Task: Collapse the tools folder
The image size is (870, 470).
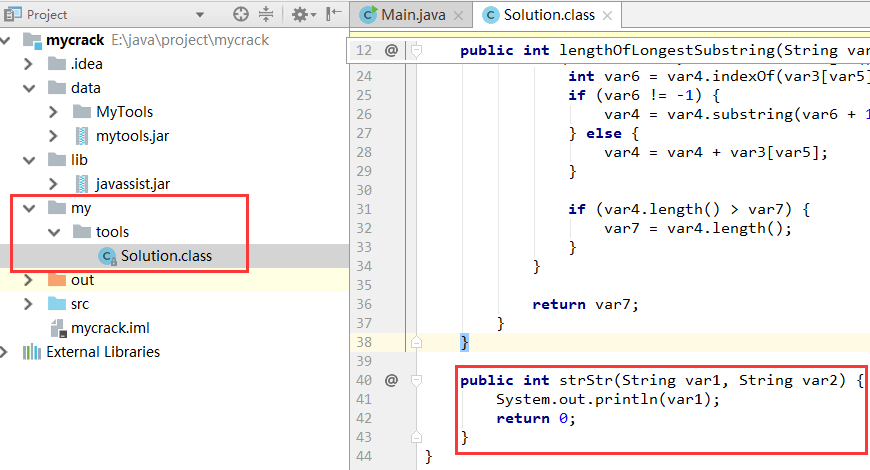Action: tap(54, 232)
